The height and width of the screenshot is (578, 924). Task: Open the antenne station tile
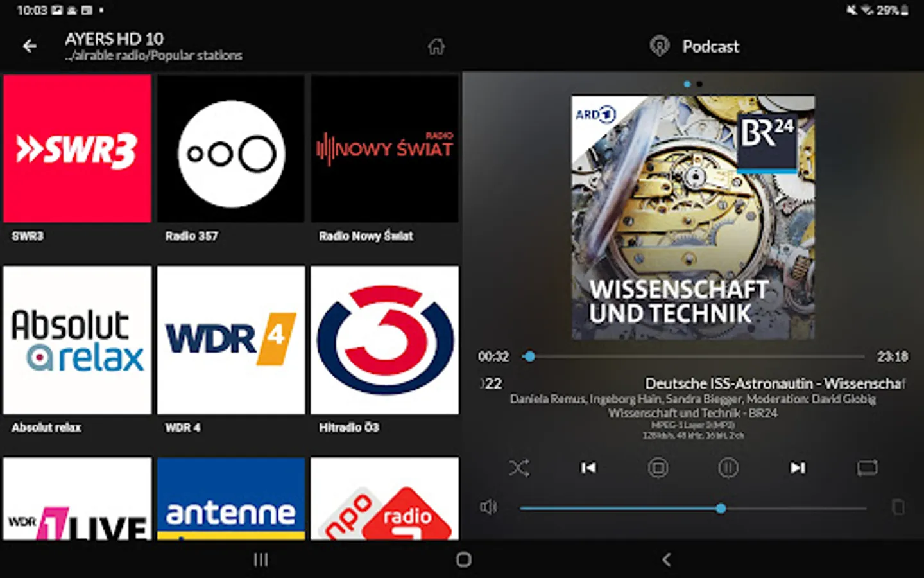231,498
